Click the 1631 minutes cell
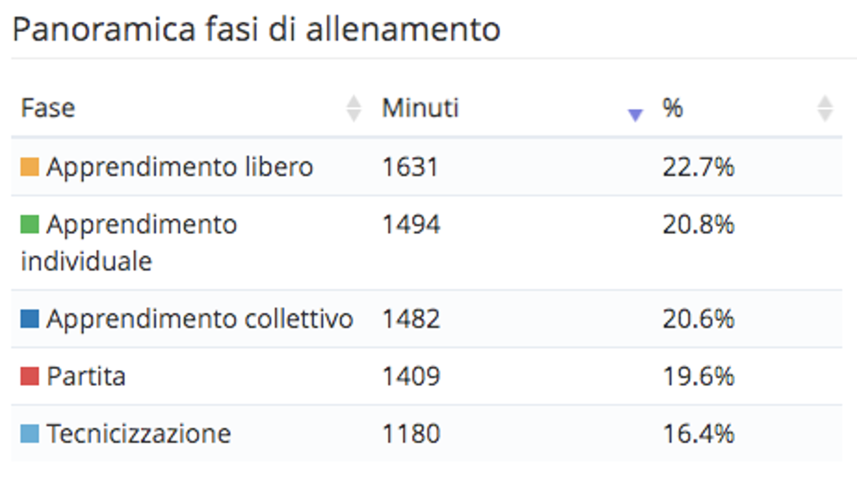The width and height of the screenshot is (857, 504). tap(410, 167)
